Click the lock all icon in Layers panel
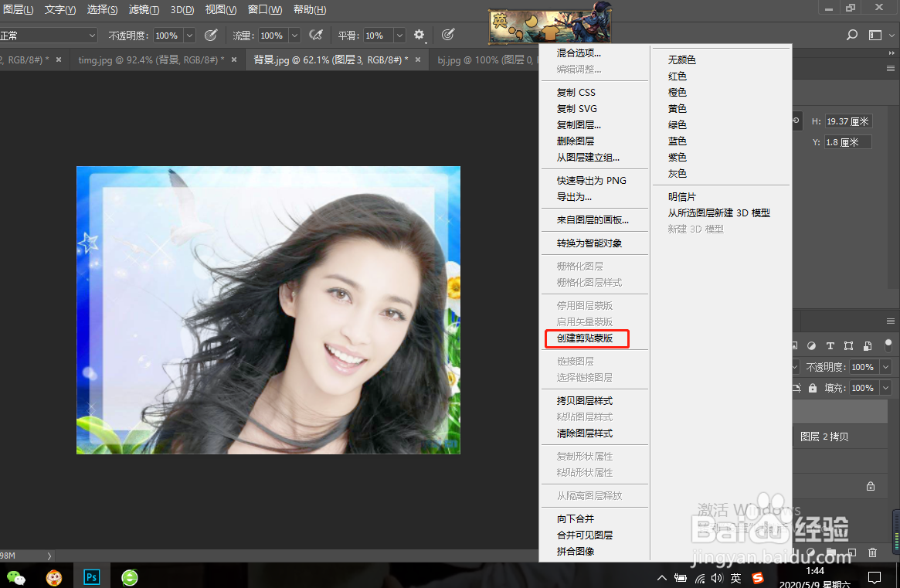The width and height of the screenshot is (900, 588). (x=813, y=388)
